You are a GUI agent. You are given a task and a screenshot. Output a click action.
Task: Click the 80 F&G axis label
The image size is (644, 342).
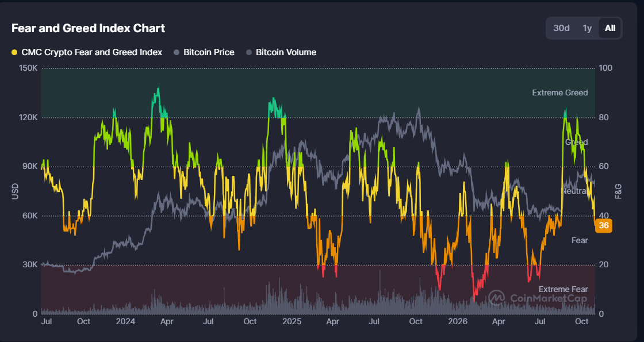[604, 117]
